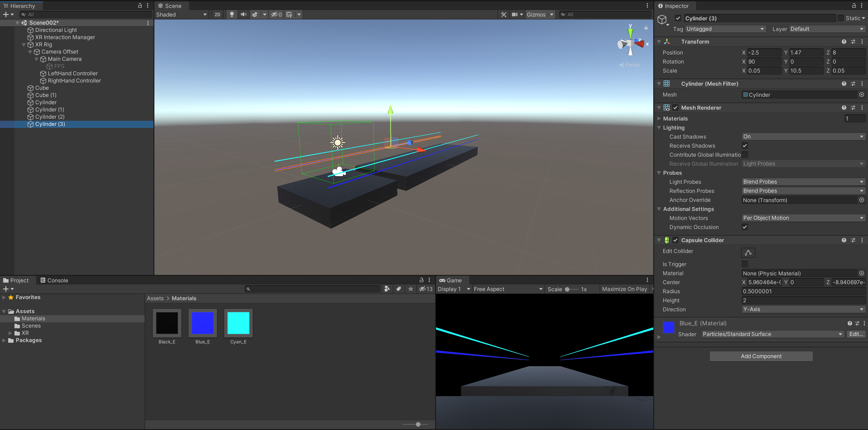
Task: Toggle scene grid visibility icon
Action: tap(289, 14)
